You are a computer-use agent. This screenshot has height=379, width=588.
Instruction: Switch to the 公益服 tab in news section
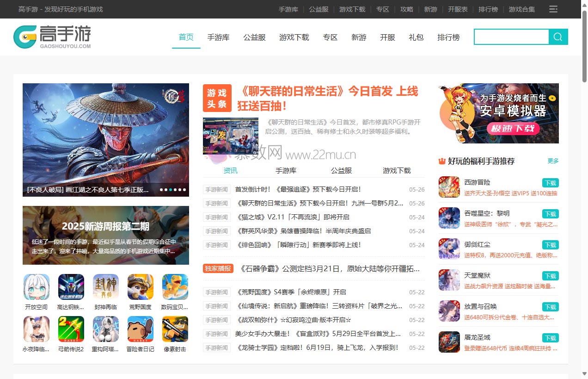click(341, 170)
